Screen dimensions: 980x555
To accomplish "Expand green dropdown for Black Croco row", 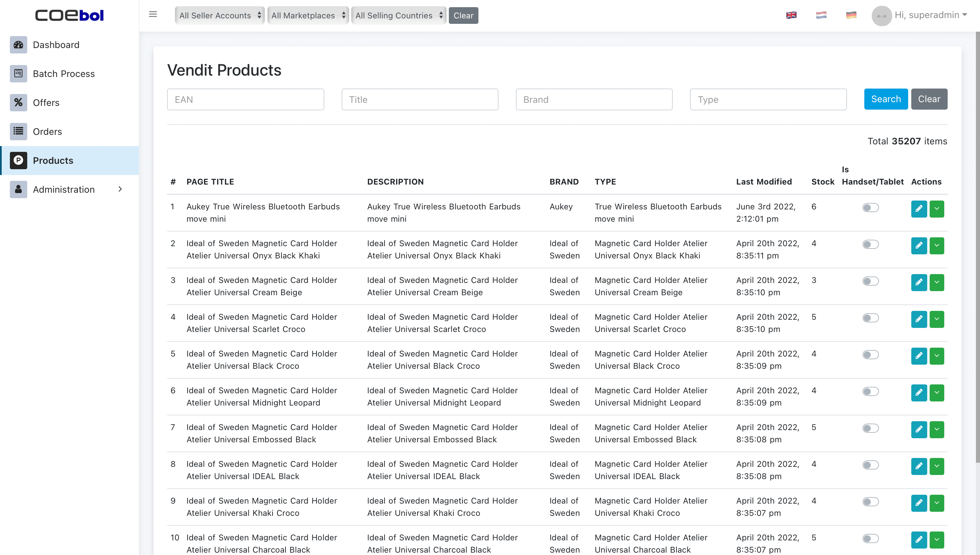I will (x=936, y=356).
